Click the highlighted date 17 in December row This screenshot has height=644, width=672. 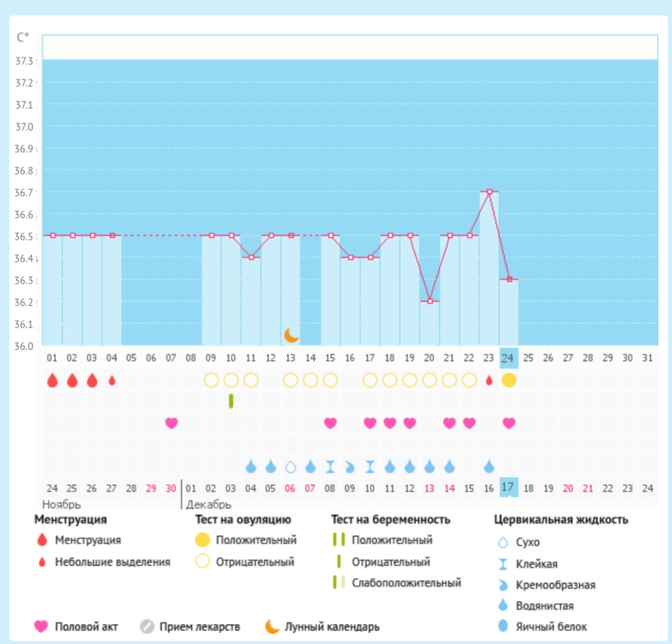tap(509, 487)
